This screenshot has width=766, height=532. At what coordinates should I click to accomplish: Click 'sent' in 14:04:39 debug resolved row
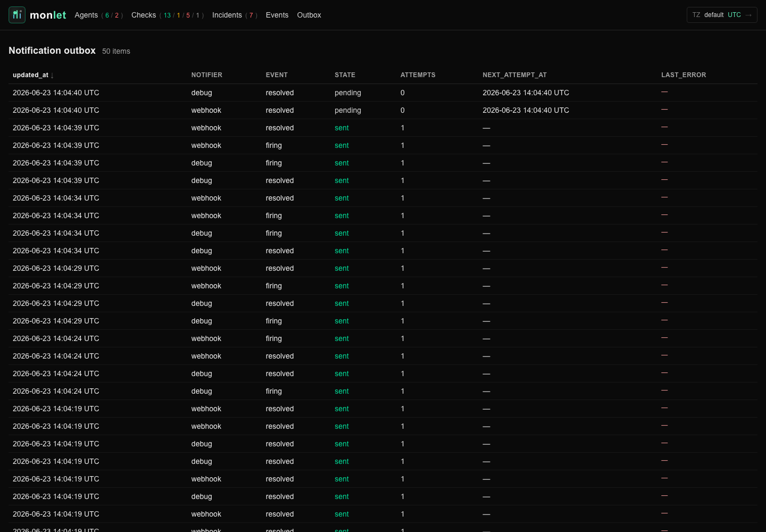click(x=342, y=180)
